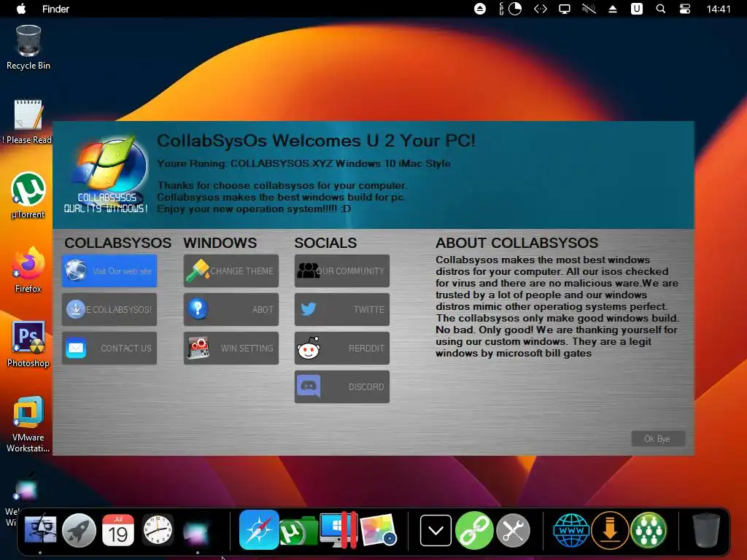Screen dimensions: 747x560
Task: Open the green people-group dock icon
Action: [x=649, y=530]
